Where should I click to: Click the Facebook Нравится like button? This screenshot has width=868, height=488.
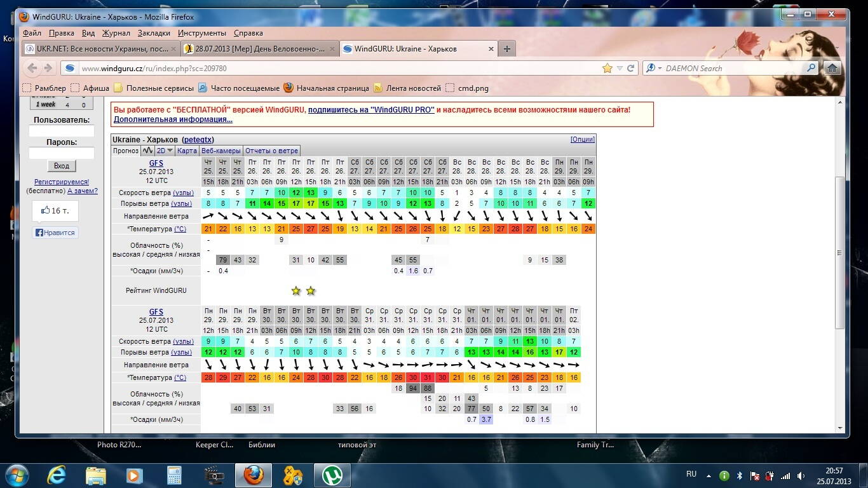point(55,233)
